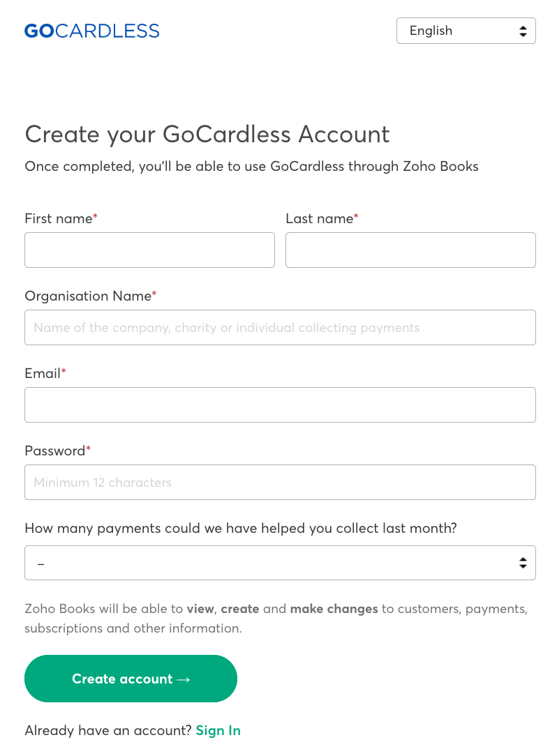Click the payments dropdown up-down arrows

pos(523,563)
